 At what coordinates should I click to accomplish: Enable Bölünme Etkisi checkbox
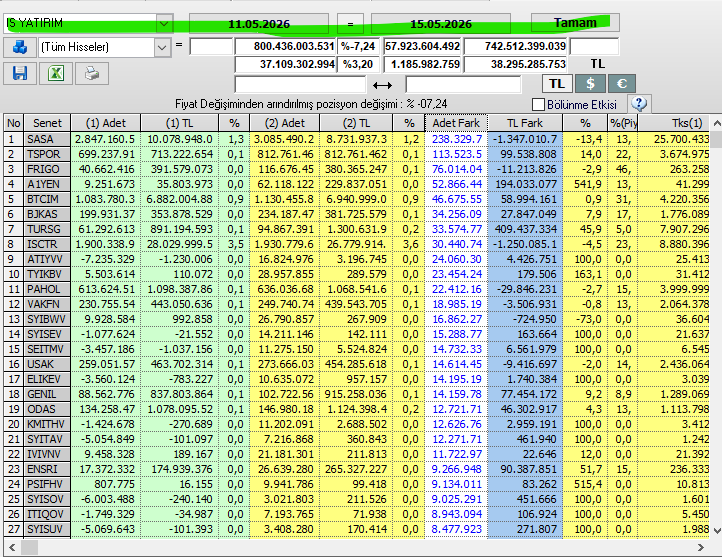pyautogui.click(x=538, y=104)
